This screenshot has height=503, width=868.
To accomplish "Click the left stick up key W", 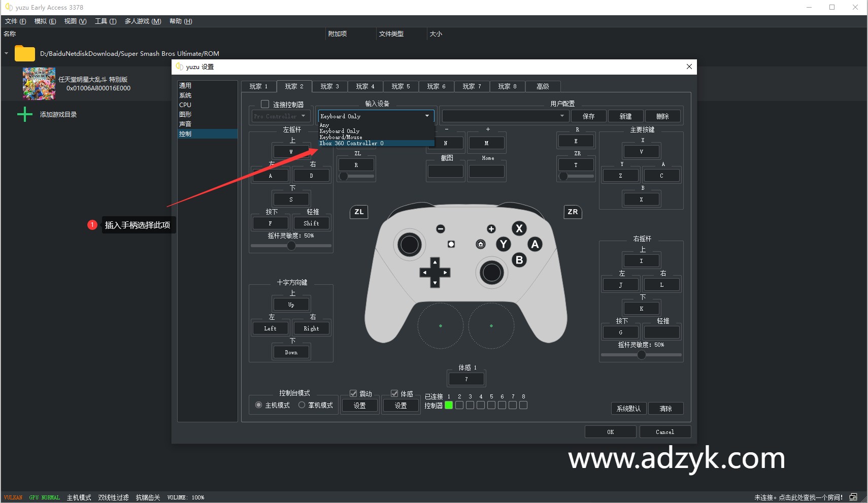I will click(x=291, y=152).
